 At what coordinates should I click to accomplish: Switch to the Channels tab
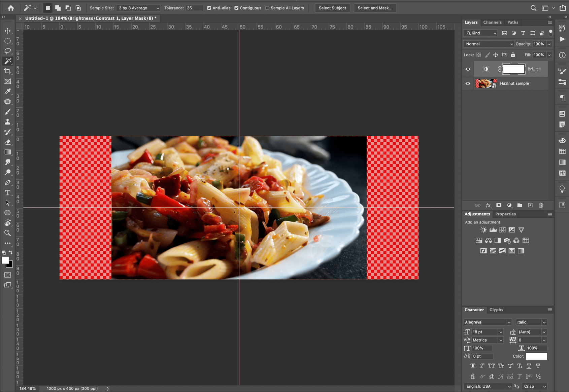pos(493,22)
